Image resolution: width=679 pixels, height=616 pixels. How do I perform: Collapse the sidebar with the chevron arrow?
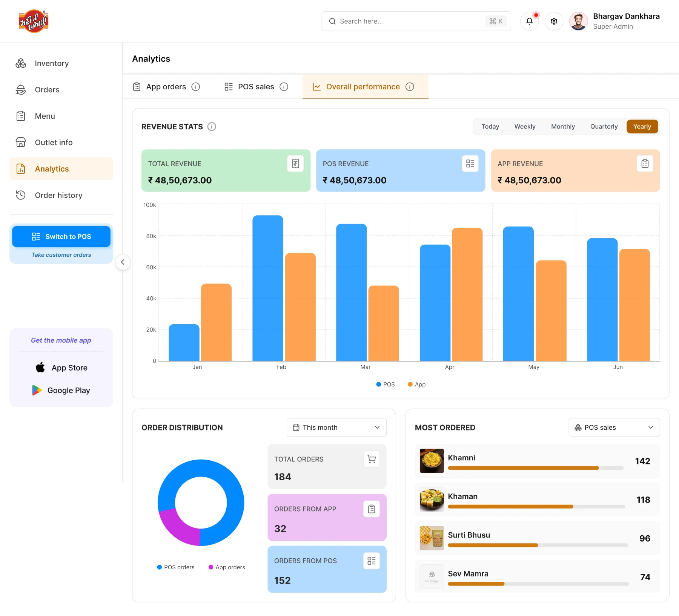(123, 262)
